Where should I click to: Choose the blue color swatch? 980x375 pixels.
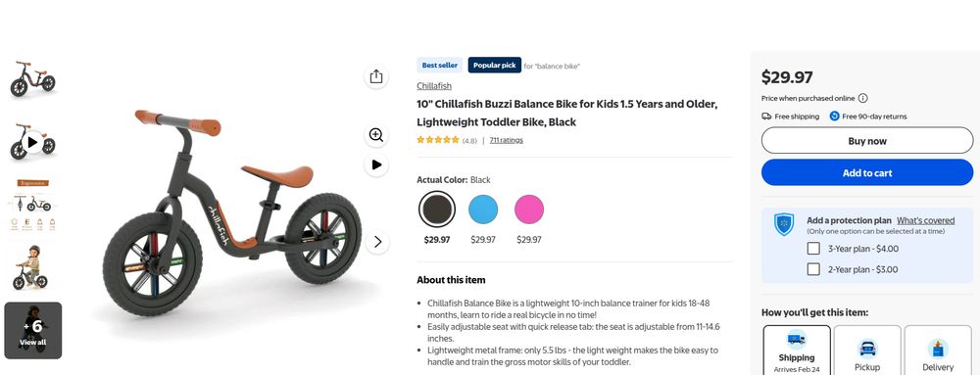pyautogui.click(x=483, y=209)
